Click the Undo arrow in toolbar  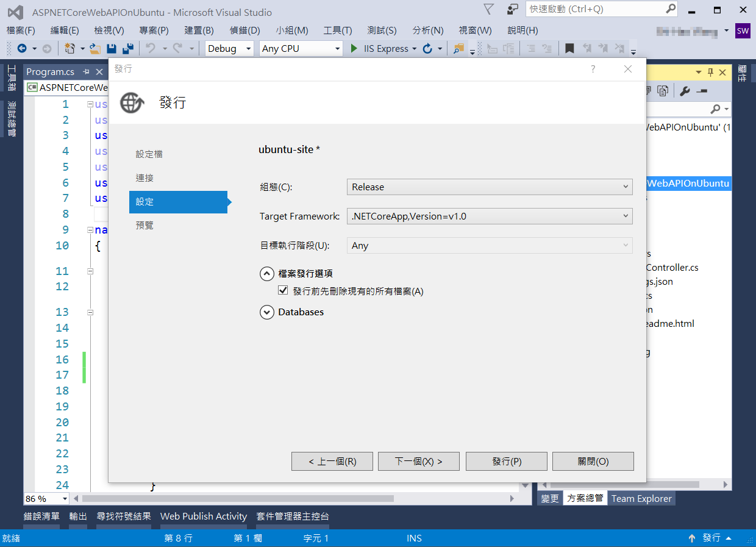tap(151, 48)
